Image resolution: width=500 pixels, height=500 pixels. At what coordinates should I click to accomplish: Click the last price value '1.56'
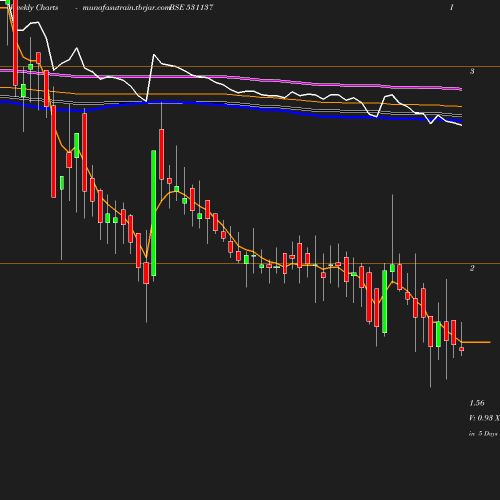point(477,403)
